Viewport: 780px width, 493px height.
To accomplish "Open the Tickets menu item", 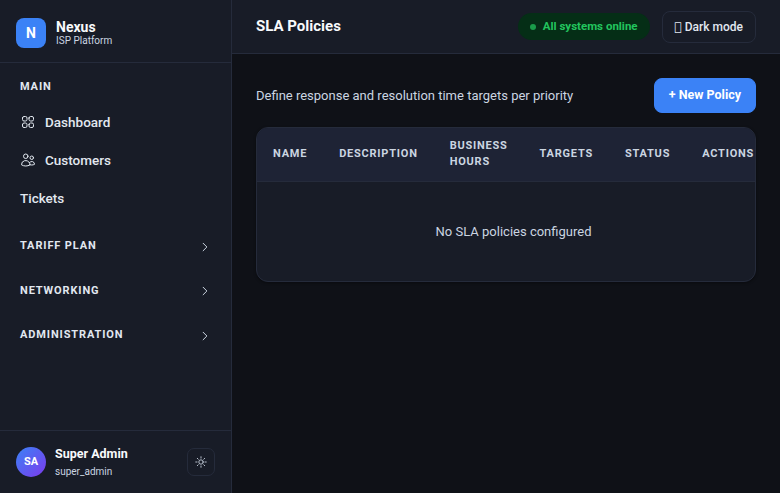I will (x=115, y=198).
